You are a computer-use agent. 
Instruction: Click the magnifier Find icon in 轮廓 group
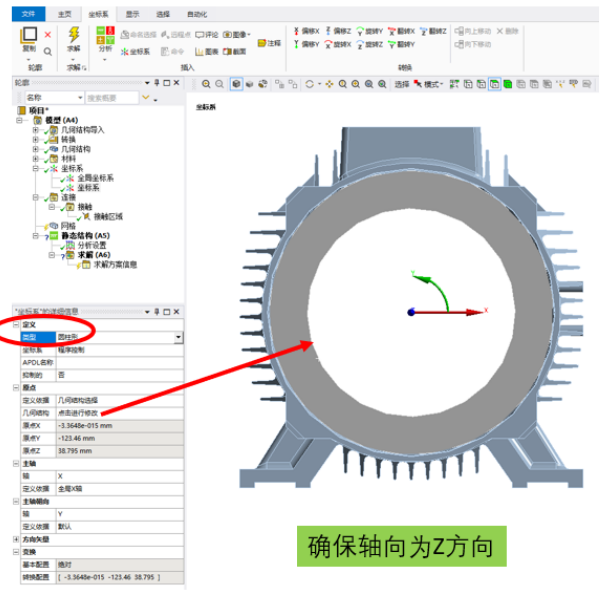pos(48,52)
